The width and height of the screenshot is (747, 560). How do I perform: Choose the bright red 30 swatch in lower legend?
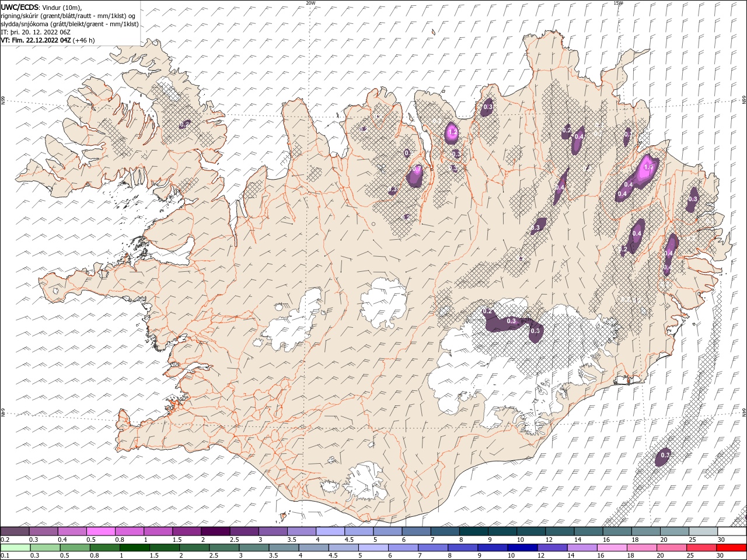click(731, 548)
